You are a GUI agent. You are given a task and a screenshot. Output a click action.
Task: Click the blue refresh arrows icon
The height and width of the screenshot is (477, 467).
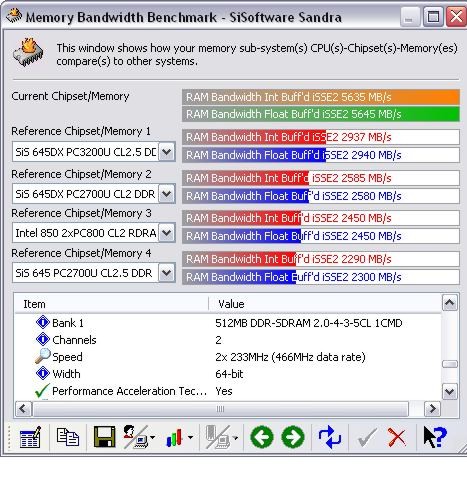330,437
